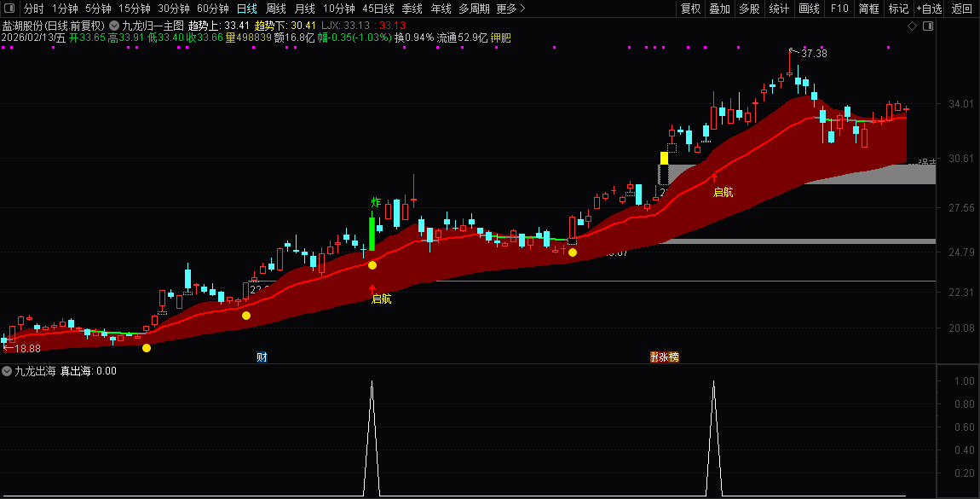Switch to 分时 intraday view
The image size is (980, 499).
coord(34,9)
